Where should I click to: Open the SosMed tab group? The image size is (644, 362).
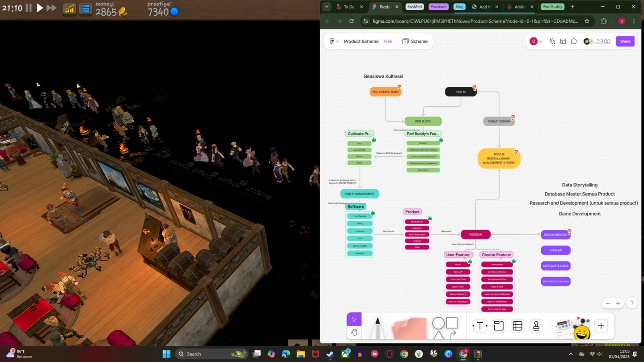(x=415, y=7)
